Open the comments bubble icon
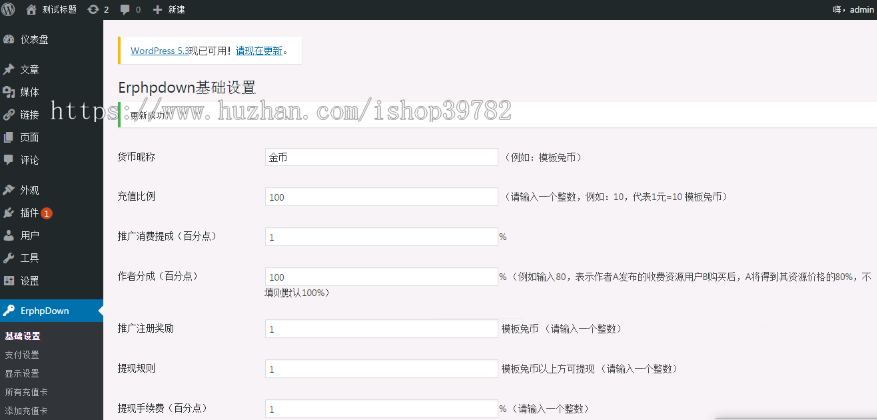The image size is (877, 420). point(125,10)
